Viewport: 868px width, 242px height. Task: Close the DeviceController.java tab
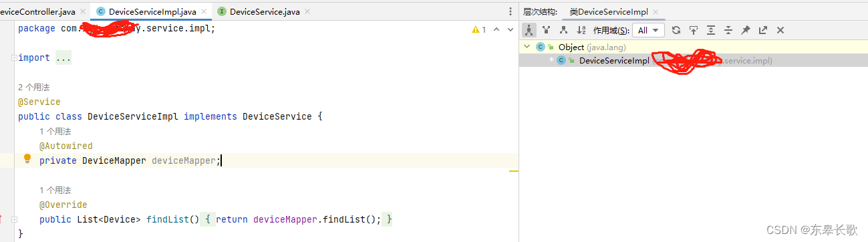point(83,11)
